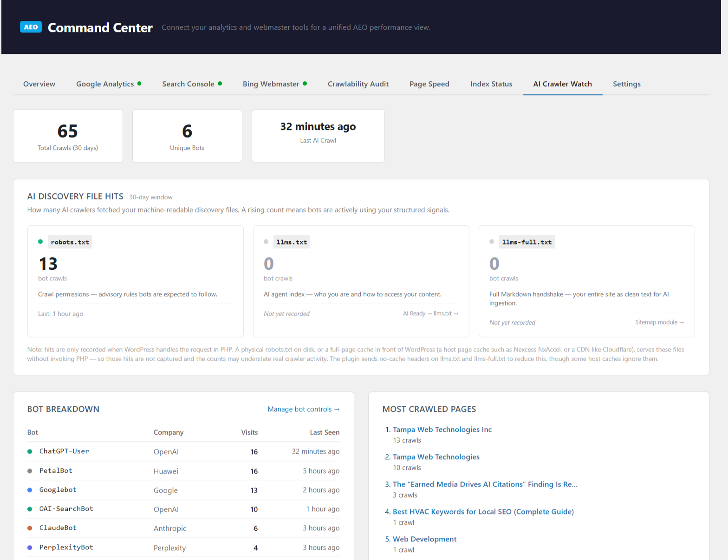Click the OAI-SearchBot green dot
The height and width of the screenshot is (560, 728).
[30, 509]
